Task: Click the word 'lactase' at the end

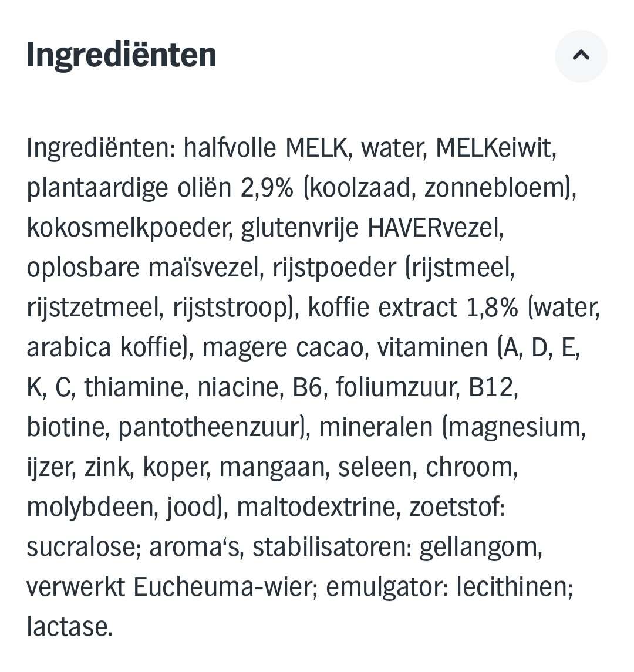Action: coord(68,627)
